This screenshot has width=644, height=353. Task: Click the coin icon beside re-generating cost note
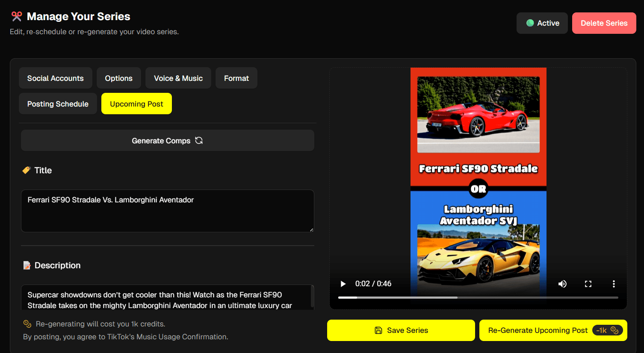click(x=27, y=324)
